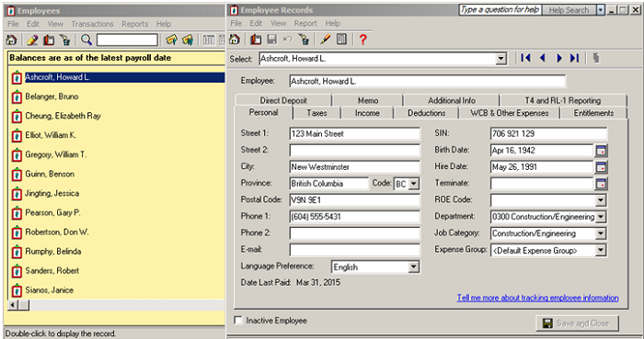
Task: Select Sianos, Janice in employee list
Action: (x=50, y=290)
